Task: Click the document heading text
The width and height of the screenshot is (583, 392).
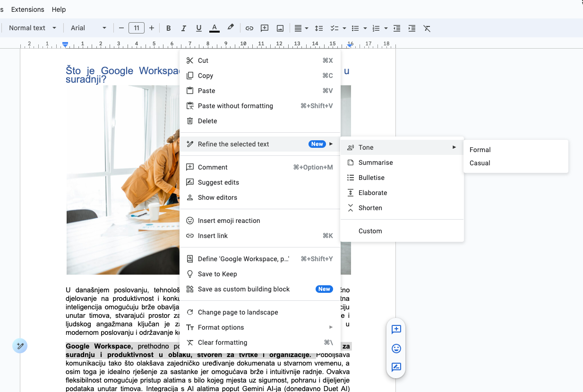Action: (x=123, y=75)
